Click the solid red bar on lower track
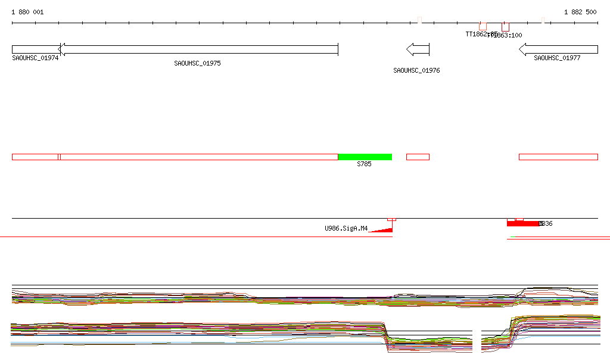 (522, 224)
